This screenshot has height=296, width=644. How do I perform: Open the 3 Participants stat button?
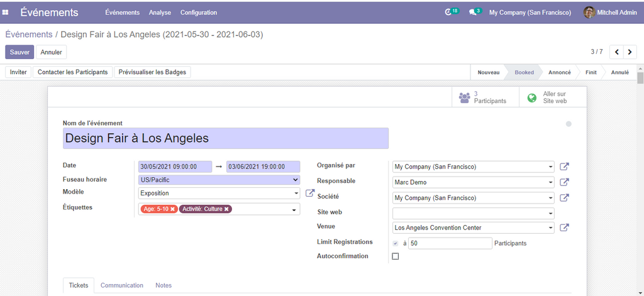[486, 97]
